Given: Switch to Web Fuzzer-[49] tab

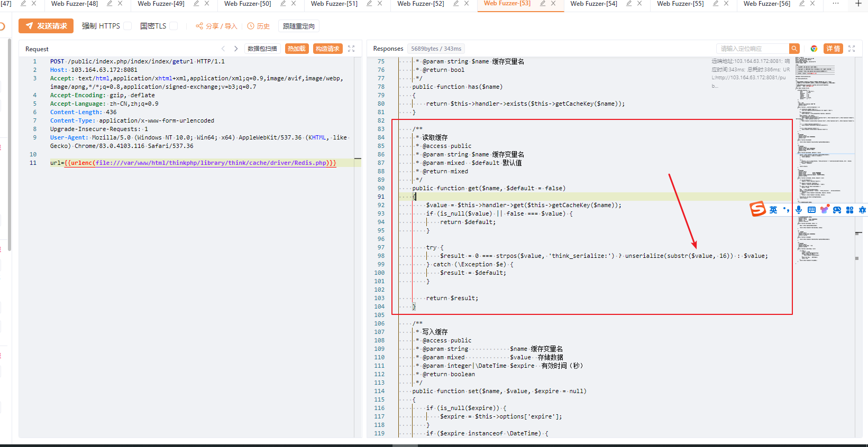Looking at the screenshot, I should point(161,4).
